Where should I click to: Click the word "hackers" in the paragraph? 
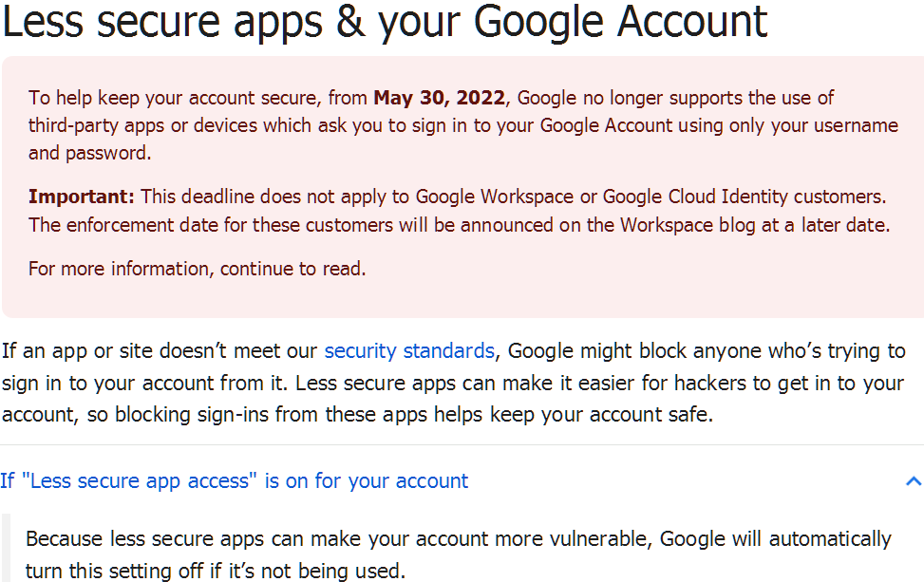710,384
